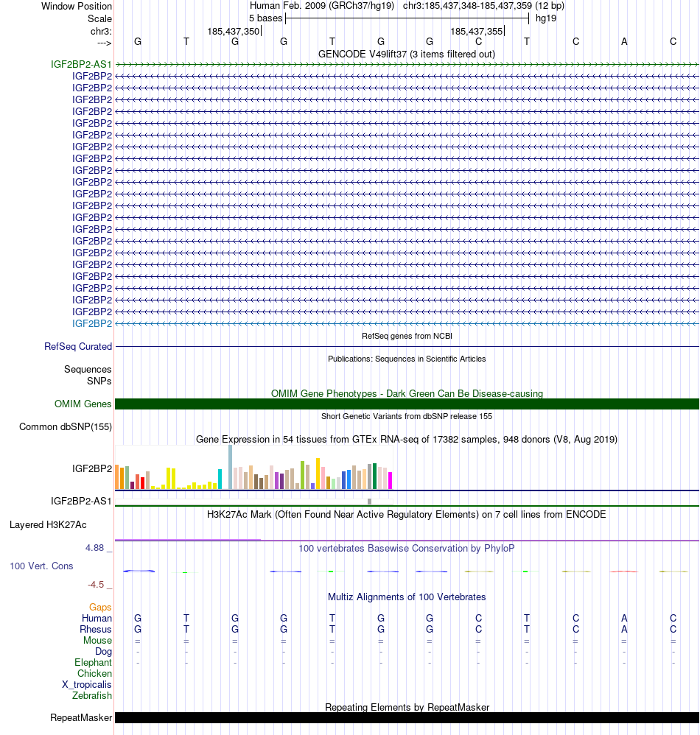Open the 'H3K27Ac Mark' ENCODE track title

[406, 514]
